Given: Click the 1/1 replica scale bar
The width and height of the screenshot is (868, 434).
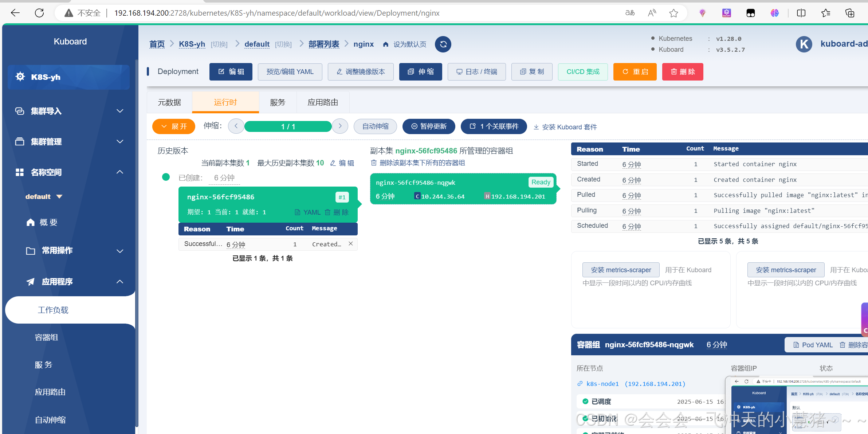Looking at the screenshot, I should pos(288,126).
